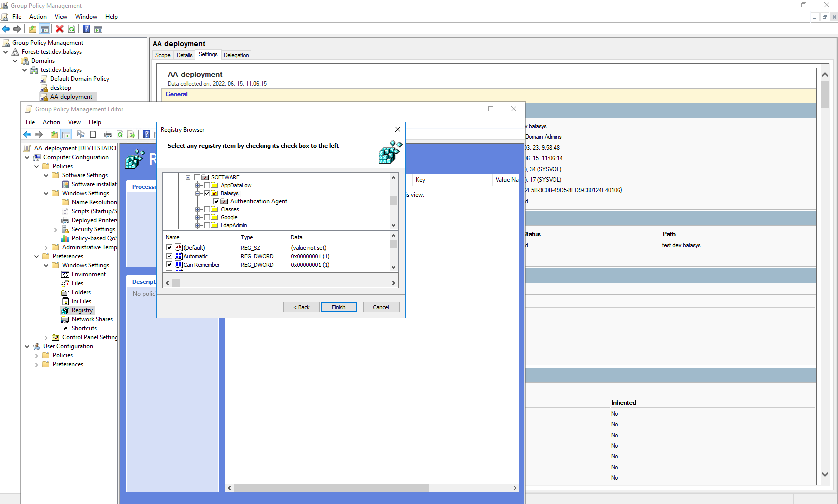Switch to the Scope tab
This screenshot has height=504, width=838.
(x=163, y=55)
